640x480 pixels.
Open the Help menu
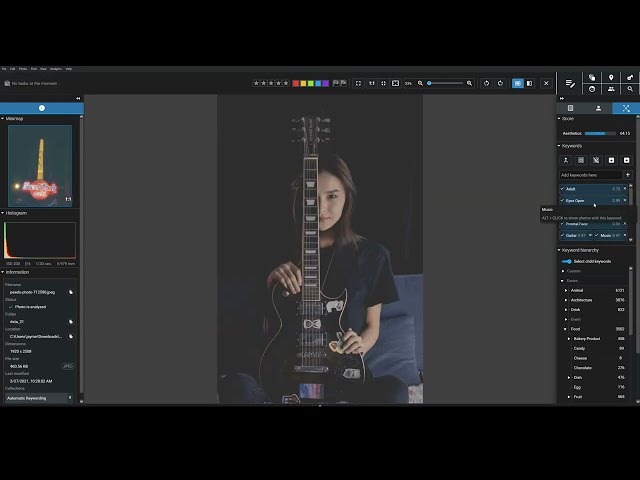click(x=69, y=69)
